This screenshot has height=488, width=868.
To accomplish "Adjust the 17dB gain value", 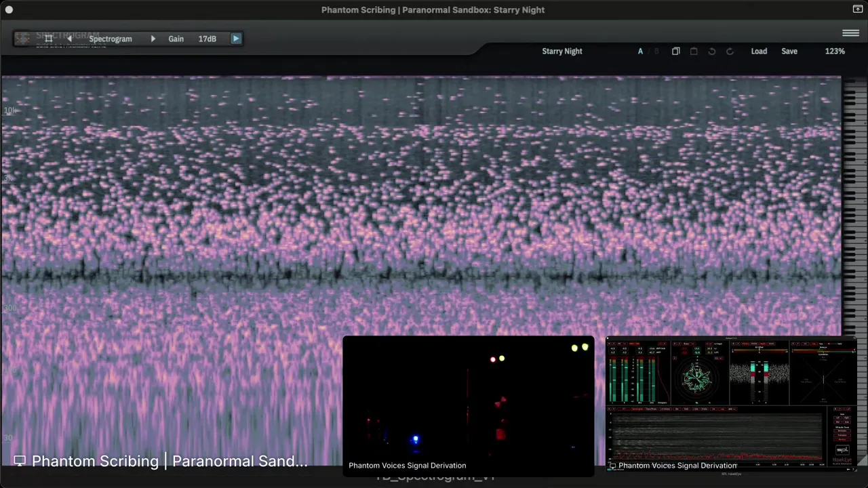I will pyautogui.click(x=208, y=39).
